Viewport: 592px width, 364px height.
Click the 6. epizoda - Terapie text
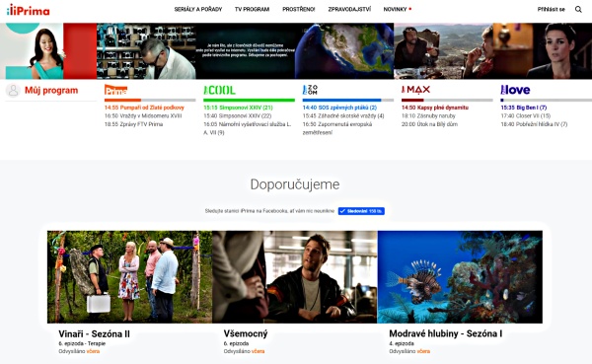tap(82, 343)
